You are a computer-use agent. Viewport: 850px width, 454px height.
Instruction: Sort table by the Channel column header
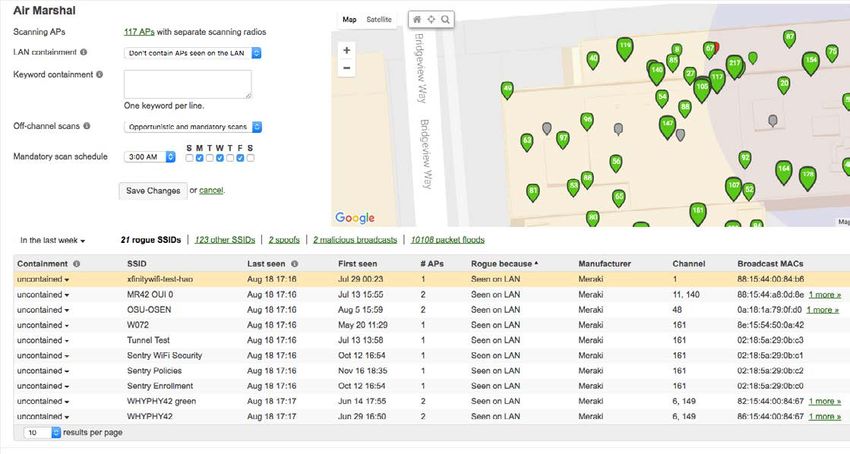pyautogui.click(x=688, y=264)
